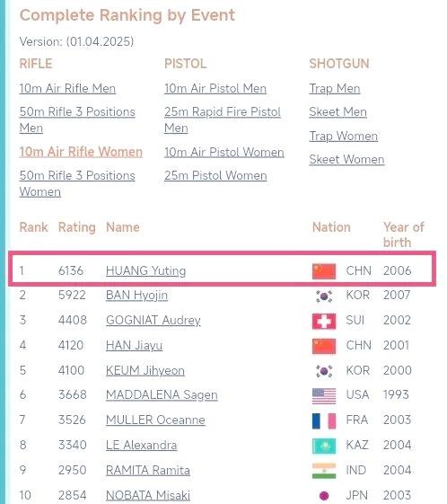This screenshot has height=504, width=447.
Task: Click the Korea flag next to BAN Hyojin
Action: coord(324,296)
